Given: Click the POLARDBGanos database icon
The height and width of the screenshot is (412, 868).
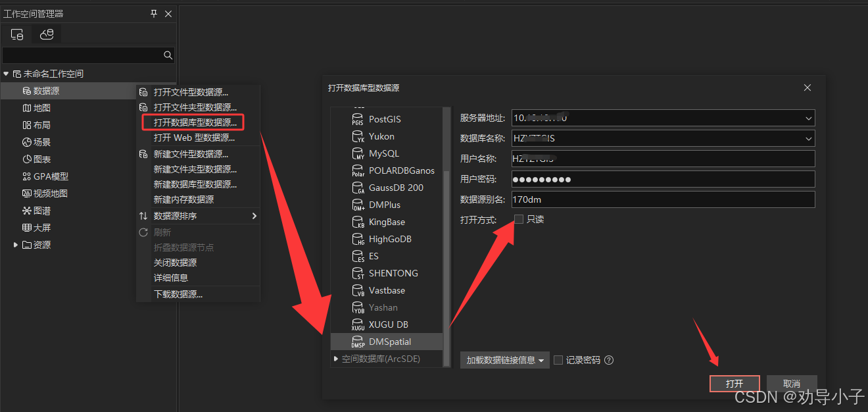Looking at the screenshot, I should coord(358,171).
